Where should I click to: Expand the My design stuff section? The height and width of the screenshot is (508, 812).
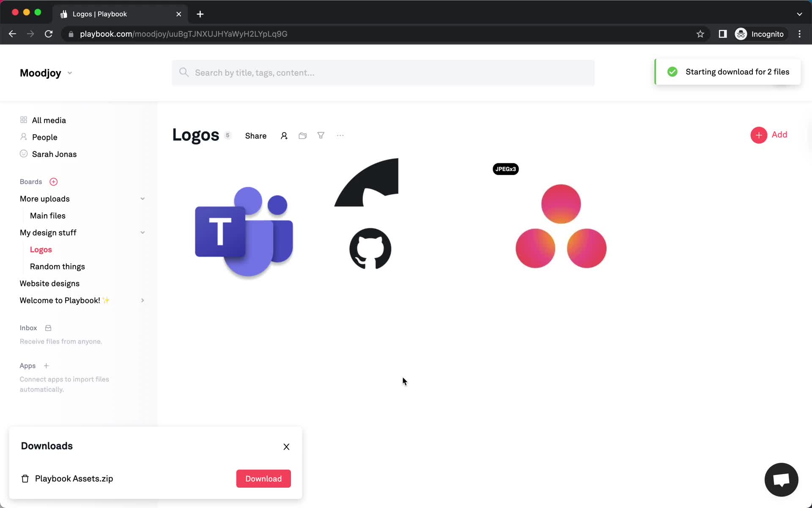tap(142, 232)
